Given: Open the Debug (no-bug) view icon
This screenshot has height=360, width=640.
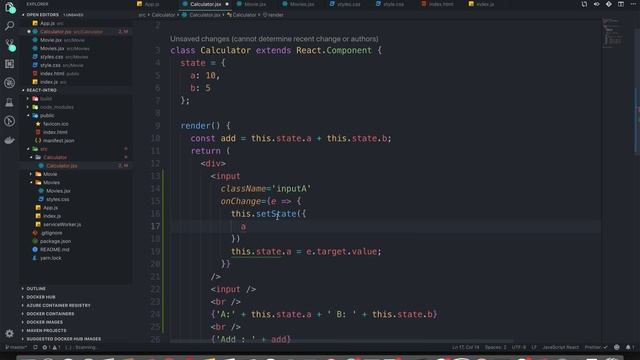Looking at the screenshot, I should pos(9,83).
